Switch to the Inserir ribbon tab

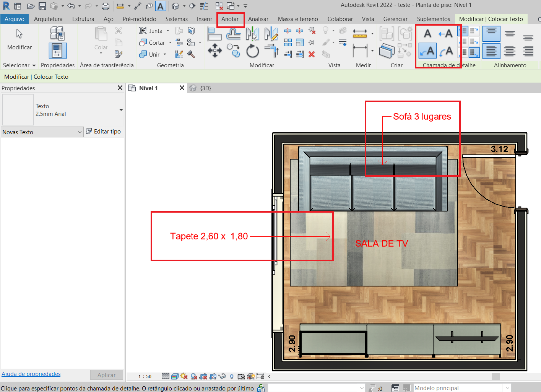205,19
